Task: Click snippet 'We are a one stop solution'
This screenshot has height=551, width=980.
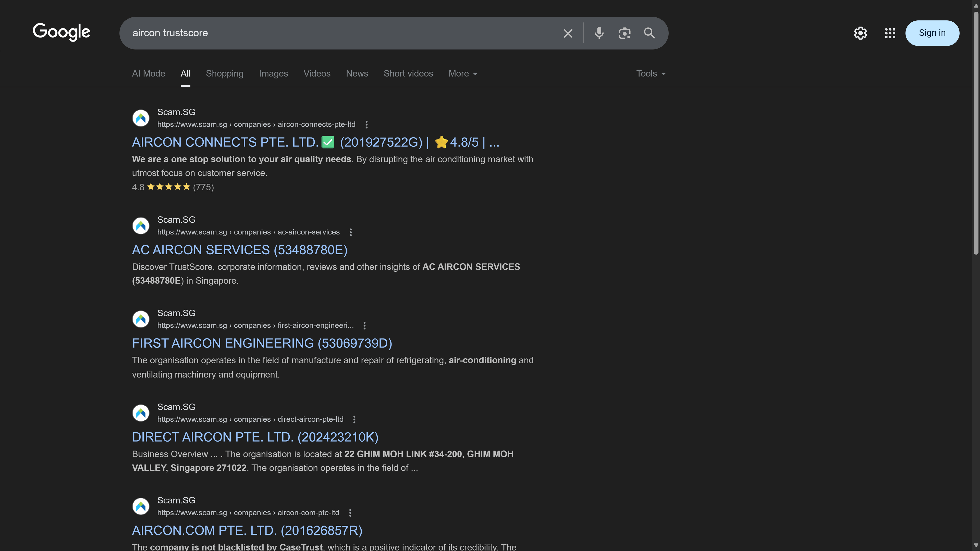Action: click(333, 166)
